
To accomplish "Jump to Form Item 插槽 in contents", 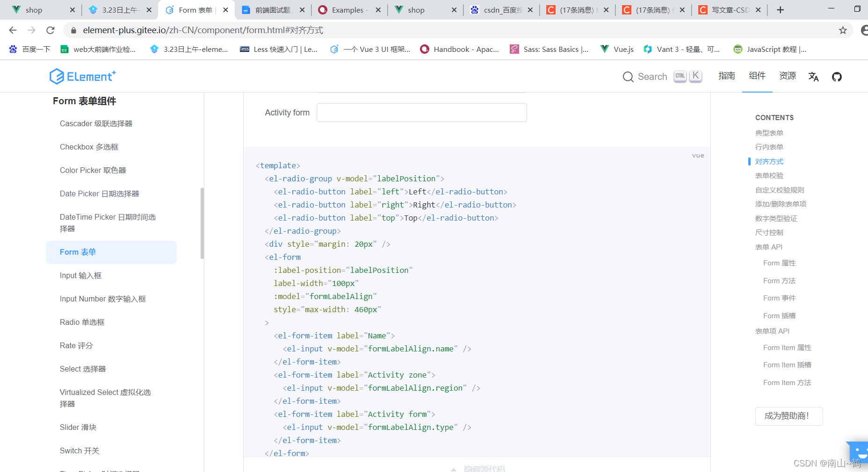I will pos(787,365).
